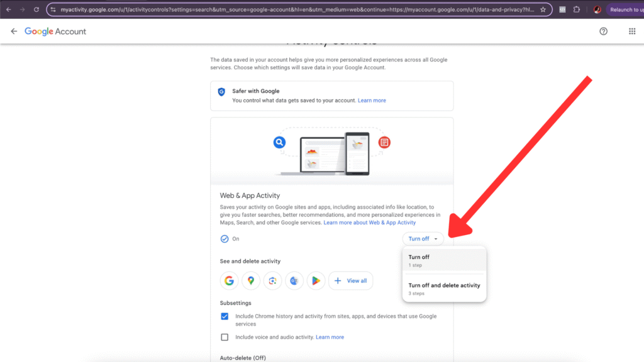Open Google Play activity icon
Screen dimensions: 644x362
[316, 281]
